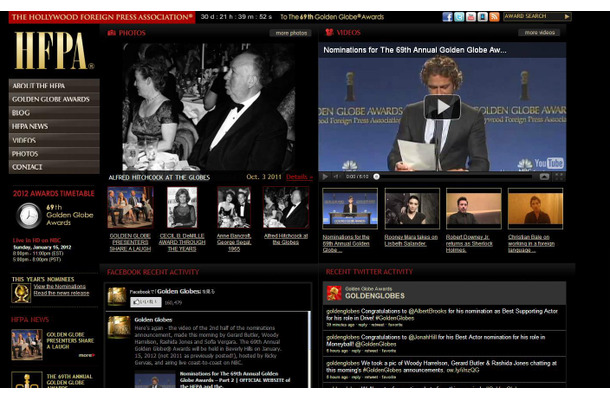Screen dimensions: 610x400
Task: Click the Golden Globes Twitter avatar
Action: pyautogui.click(x=334, y=293)
